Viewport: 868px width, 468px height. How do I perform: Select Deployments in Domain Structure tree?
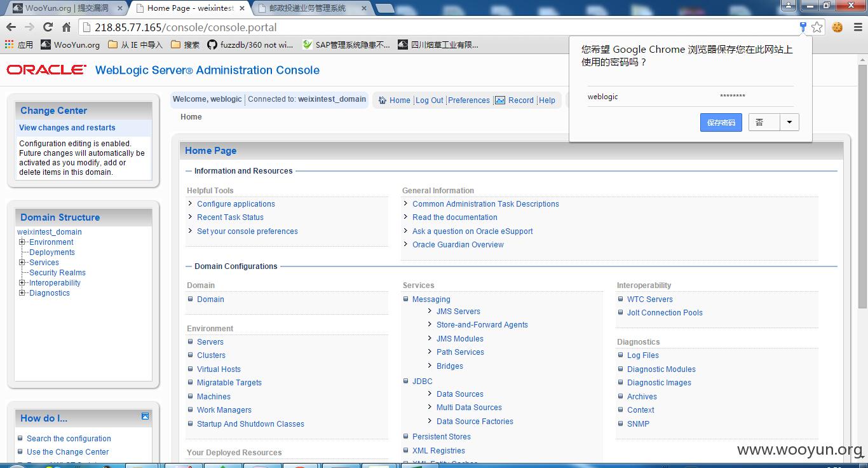pyautogui.click(x=52, y=252)
